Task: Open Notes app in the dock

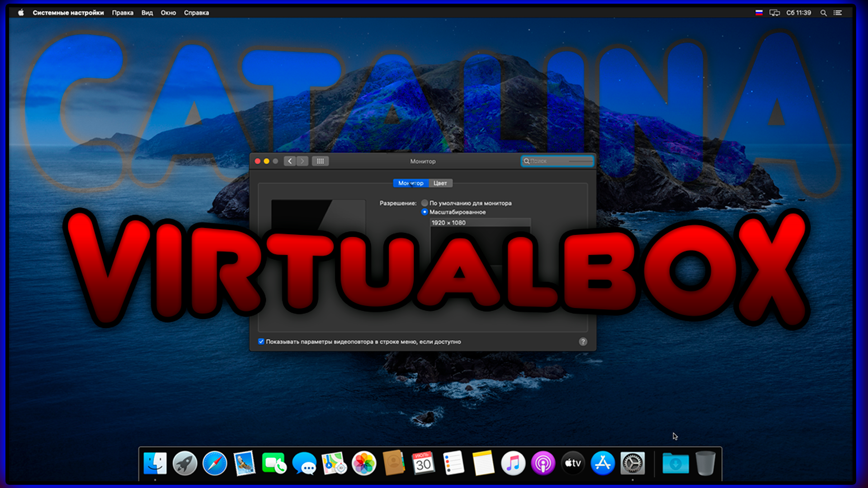Action: [x=483, y=463]
